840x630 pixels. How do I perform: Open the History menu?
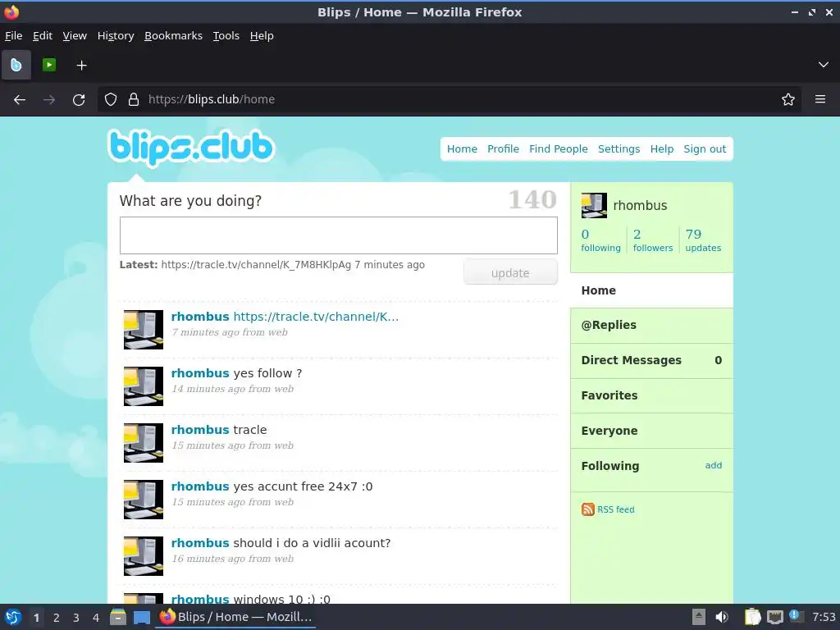pyautogui.click(x=116, y=36)
